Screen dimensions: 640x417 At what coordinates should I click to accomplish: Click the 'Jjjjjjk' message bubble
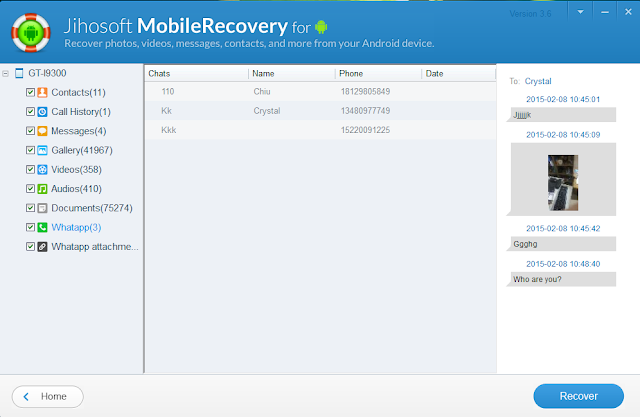click(x=561, y=115)
